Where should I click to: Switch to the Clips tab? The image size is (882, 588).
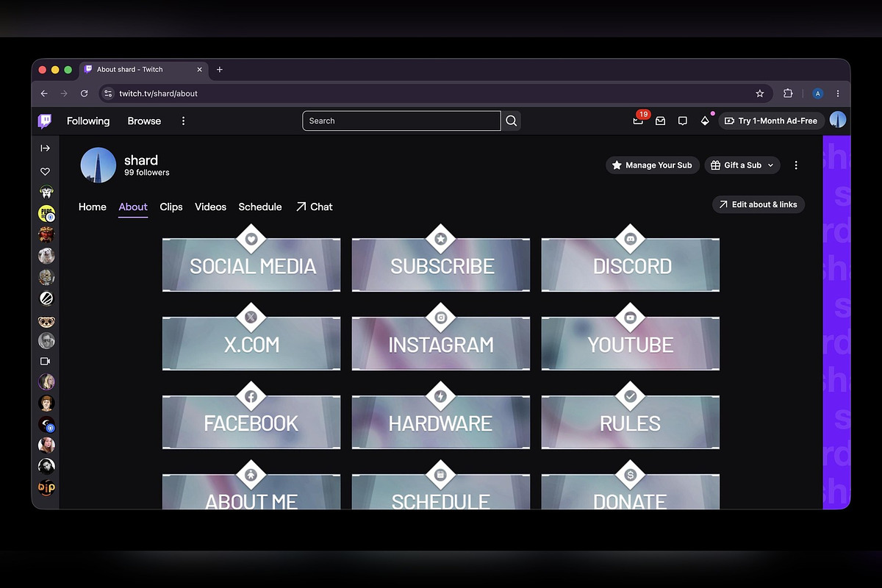(171, 207)
